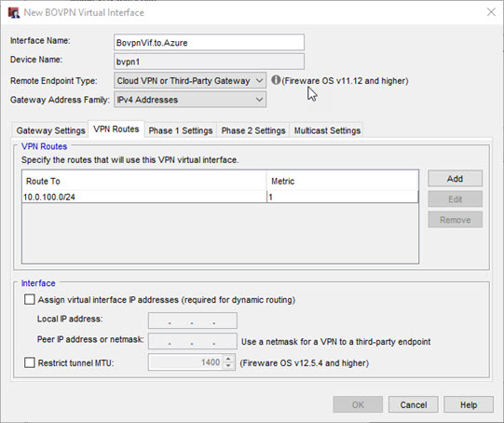Increase the tunnel MTU with up arrow
Screen dimensions: 504x423
(x=228, y=359)
